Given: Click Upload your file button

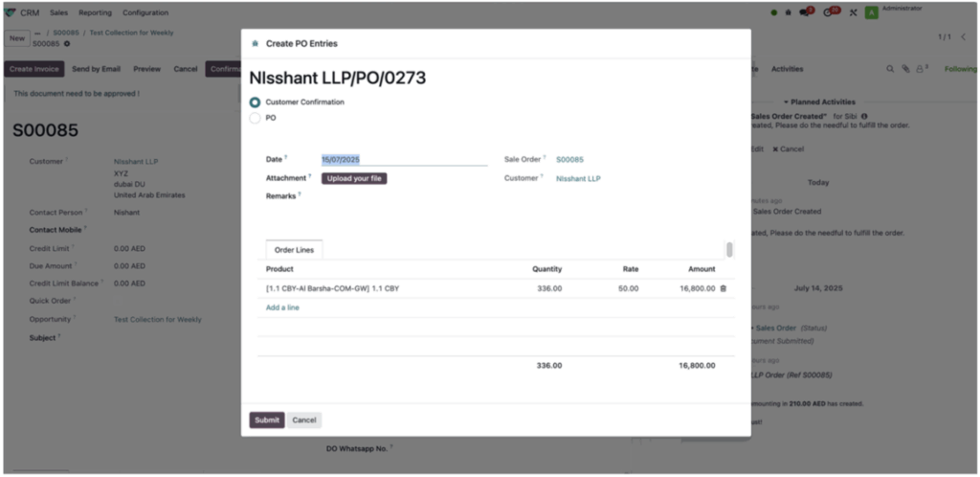Looking at the screenshot, I should coord(354,178).
